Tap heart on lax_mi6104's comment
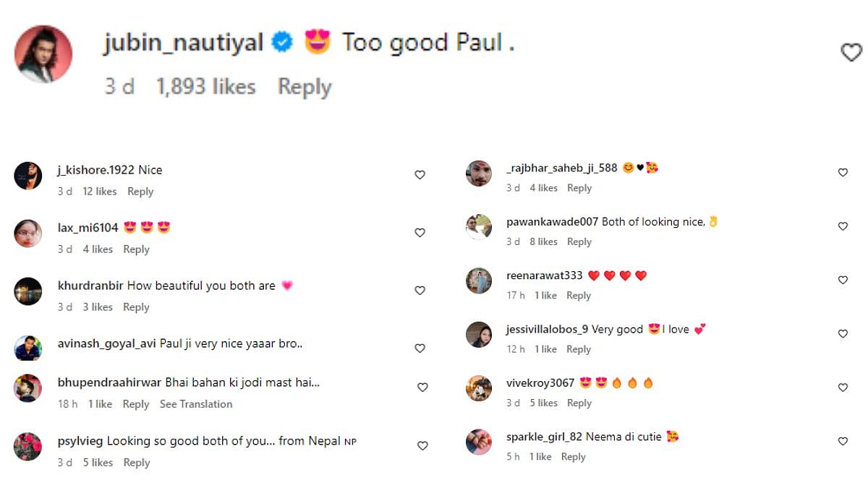The width and height of the screenshot is (868, 488). click(x=420, y=233)
